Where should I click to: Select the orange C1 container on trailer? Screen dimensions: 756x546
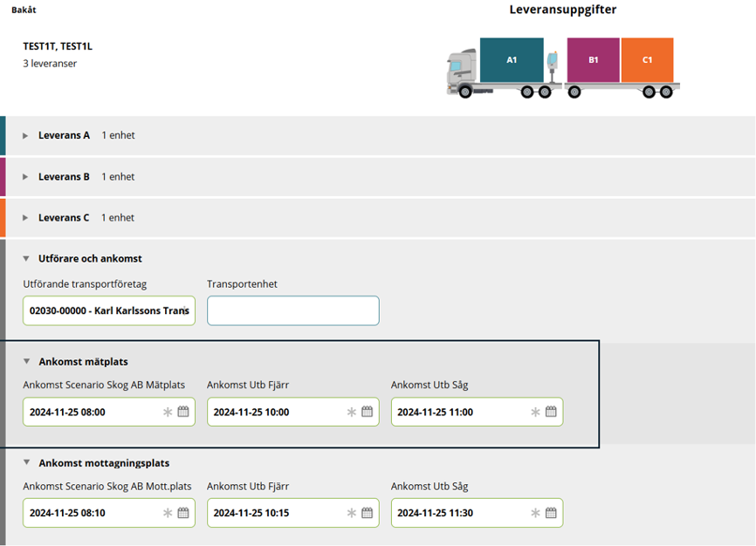(x=647, y=60)
